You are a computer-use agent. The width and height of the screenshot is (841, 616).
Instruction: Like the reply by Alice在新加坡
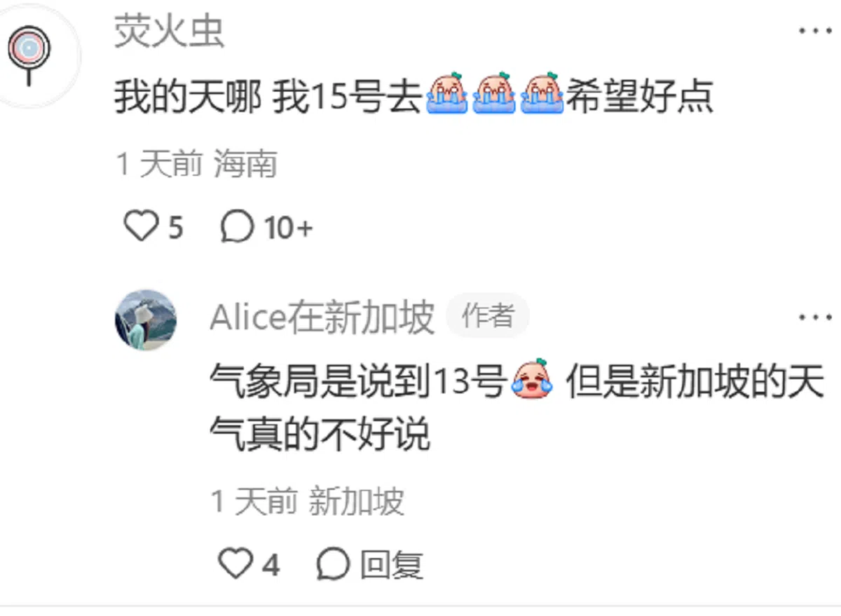[235, 564]
